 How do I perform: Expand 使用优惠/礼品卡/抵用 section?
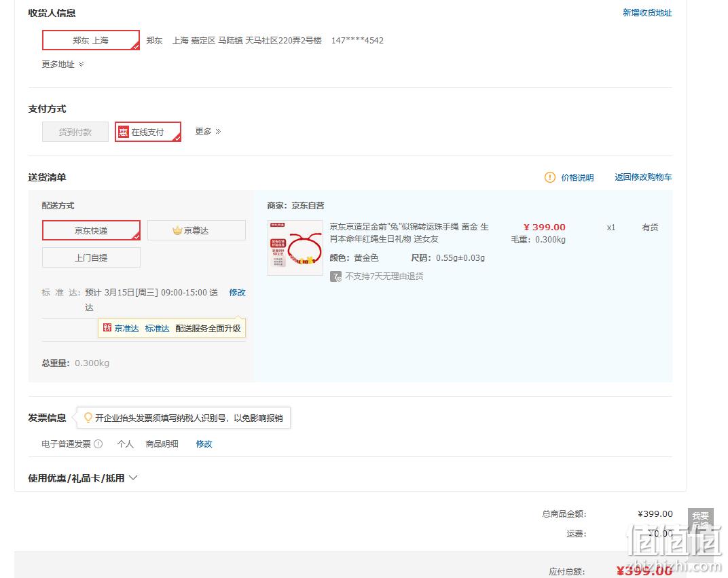[x=83, y=478]
